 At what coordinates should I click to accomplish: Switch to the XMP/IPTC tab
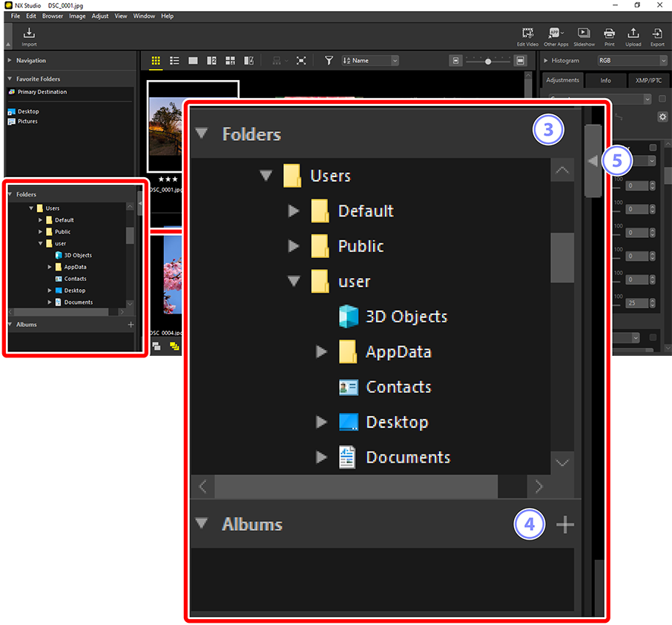point(648,80)
